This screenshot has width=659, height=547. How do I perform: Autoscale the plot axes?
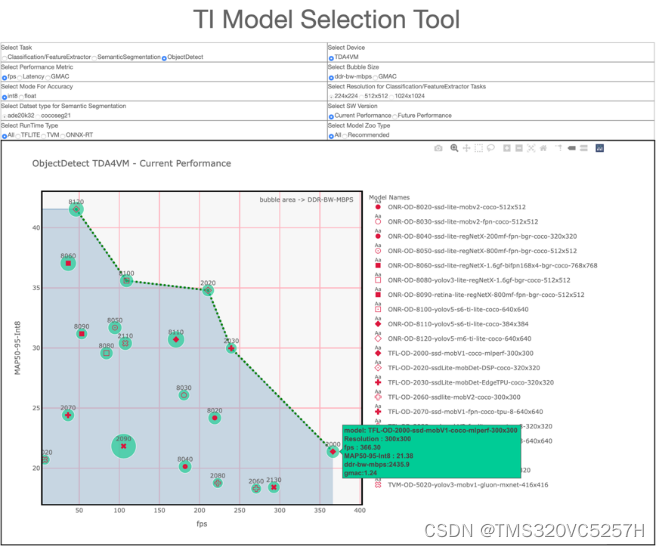pos(531,148)
